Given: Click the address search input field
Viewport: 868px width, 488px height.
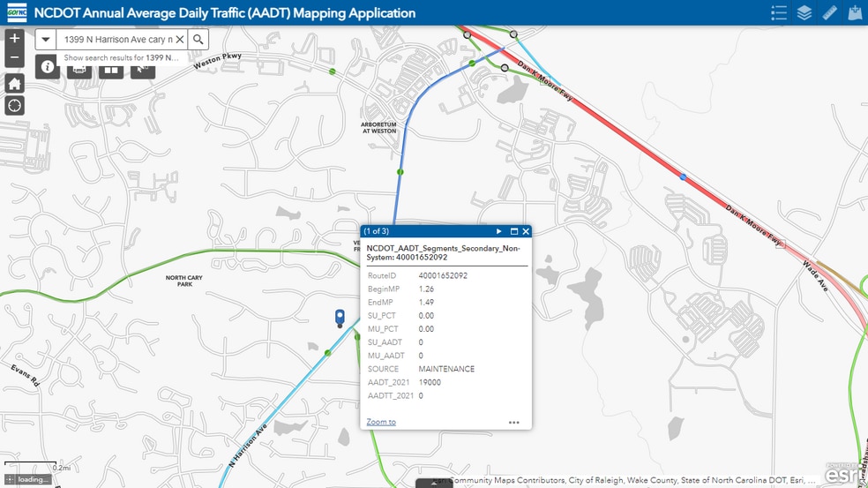Looking at the screenshot, I should 117,40.
